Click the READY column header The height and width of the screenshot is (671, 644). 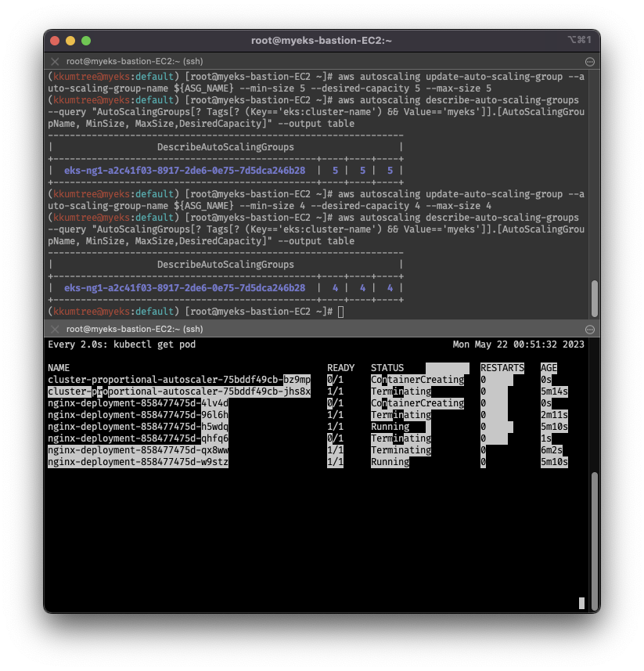tap(341, 368)
